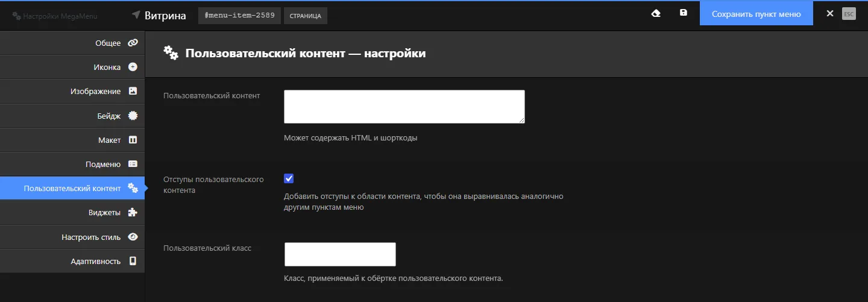Screen dimensions: 868x302
Task: Click the gears icon in settings header
Action: point(171,53)
